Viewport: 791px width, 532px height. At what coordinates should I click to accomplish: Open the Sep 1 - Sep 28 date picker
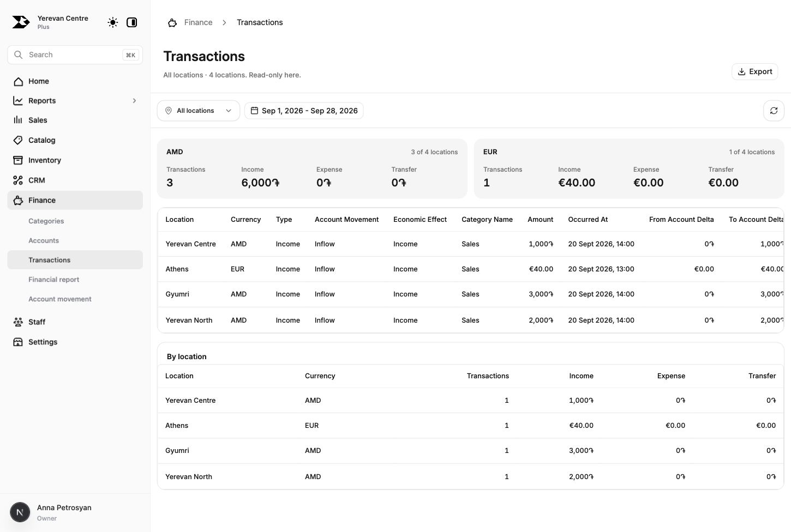tap(304, 111)
